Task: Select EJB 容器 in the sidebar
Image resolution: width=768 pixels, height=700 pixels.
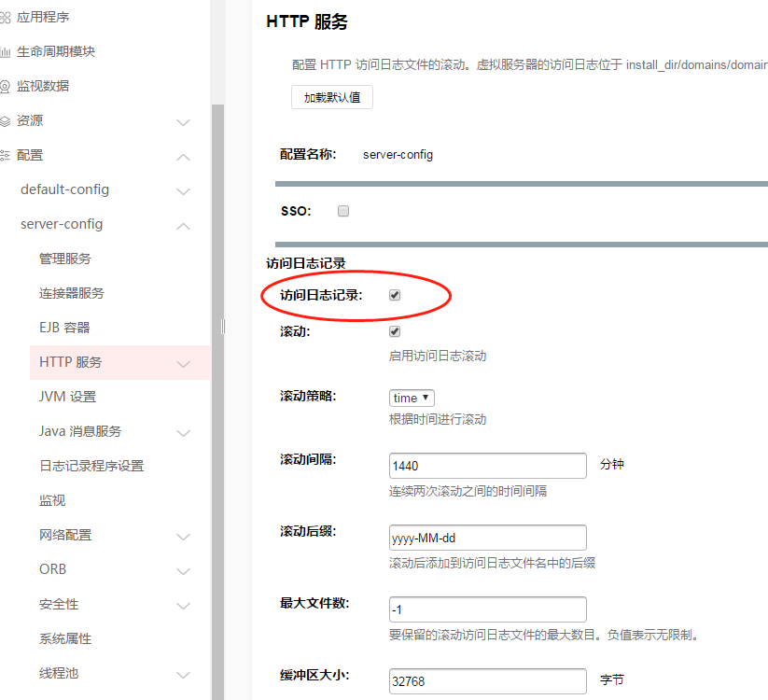Action: click(64, 328)
